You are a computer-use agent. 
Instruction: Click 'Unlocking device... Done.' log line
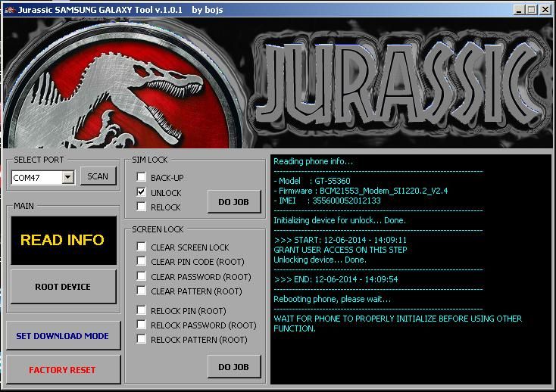coord(320,260)
